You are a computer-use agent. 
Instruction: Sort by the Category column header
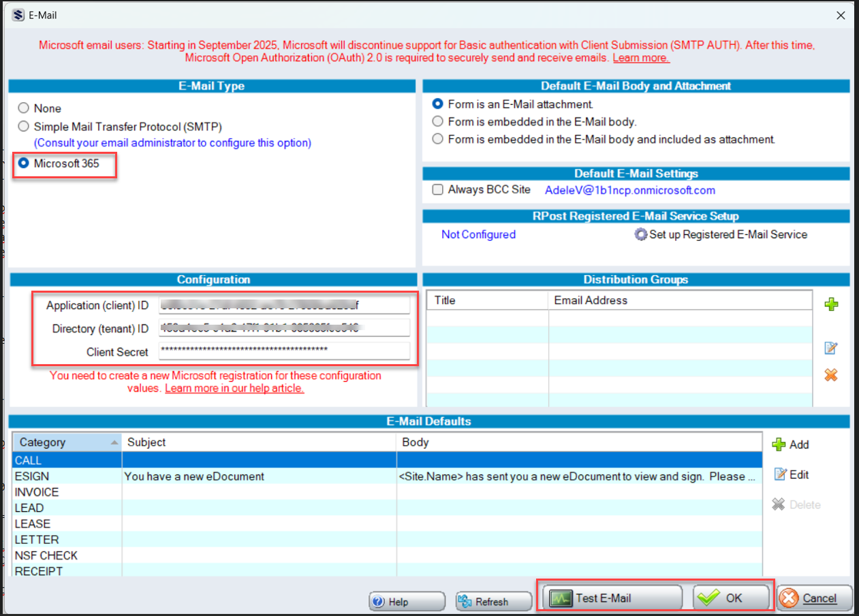67,442
